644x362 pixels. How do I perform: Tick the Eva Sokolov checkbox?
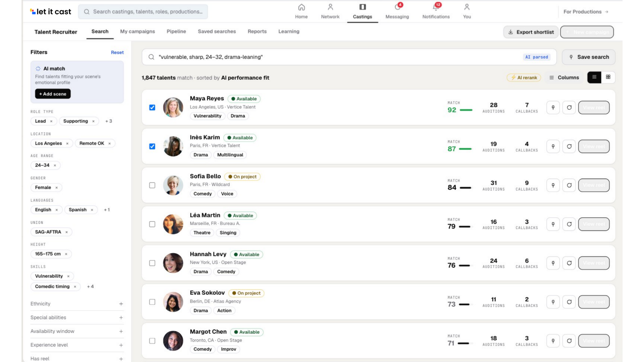click(x=152, y=302)
